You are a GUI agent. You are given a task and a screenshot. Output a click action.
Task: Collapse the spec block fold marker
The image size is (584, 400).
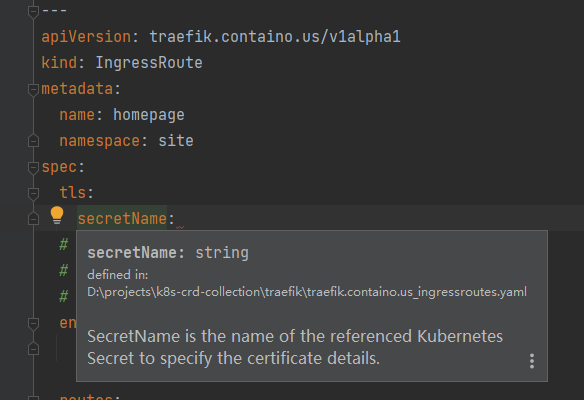click(x=33, y=168)
